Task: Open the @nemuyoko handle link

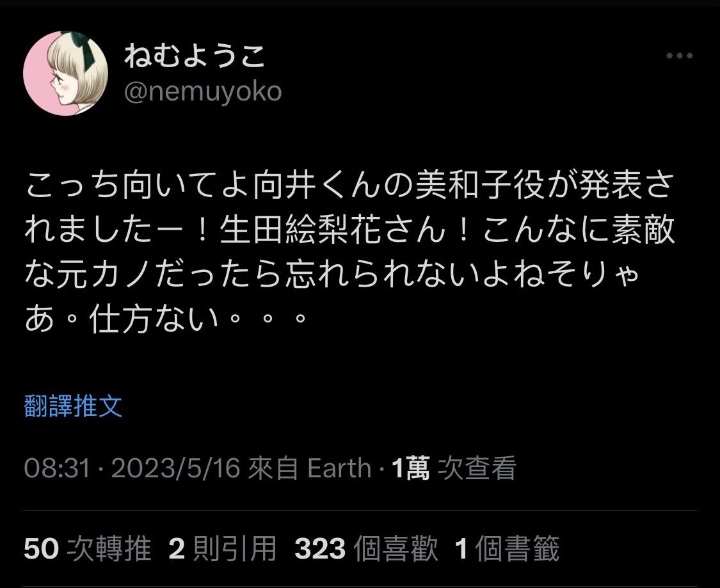Action: pyautogui.click(x=202, y=91)
